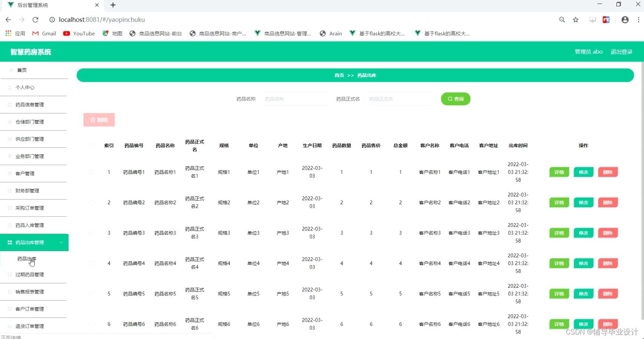Open the 商品信息网站-前台 bookmark
Image resolution: width=644 pixels, height=339 pixels.
pyautogui.click(x=156, y=34)
